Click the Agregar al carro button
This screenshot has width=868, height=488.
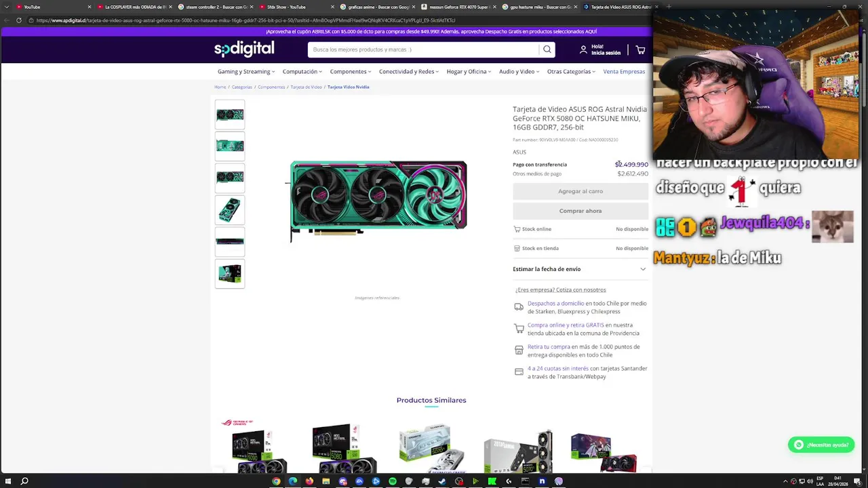[x=580, y=191]
